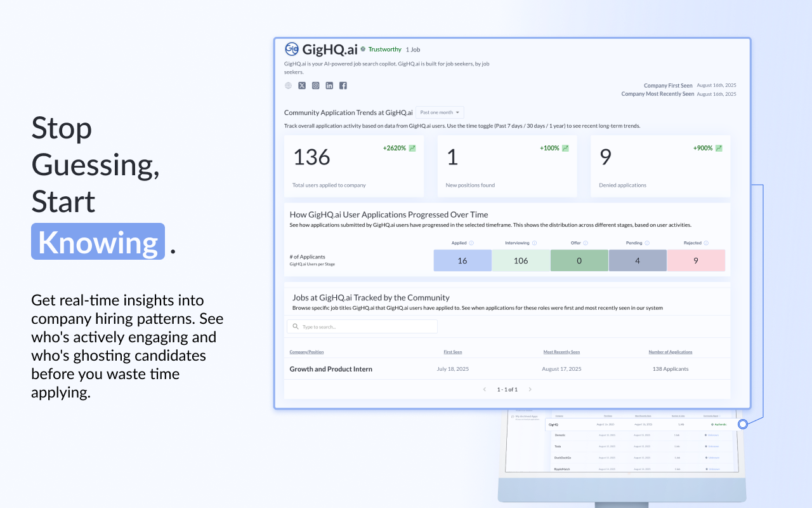812x508 pixels.
Task: Open My Archived Apps in background window sidebar
Action: [526, 417]
